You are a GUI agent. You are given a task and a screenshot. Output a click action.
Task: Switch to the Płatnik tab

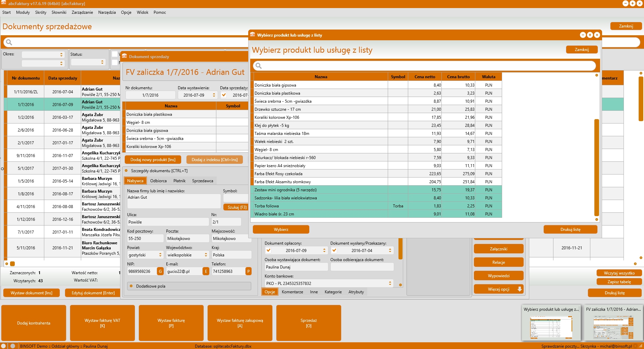[179, 181]
